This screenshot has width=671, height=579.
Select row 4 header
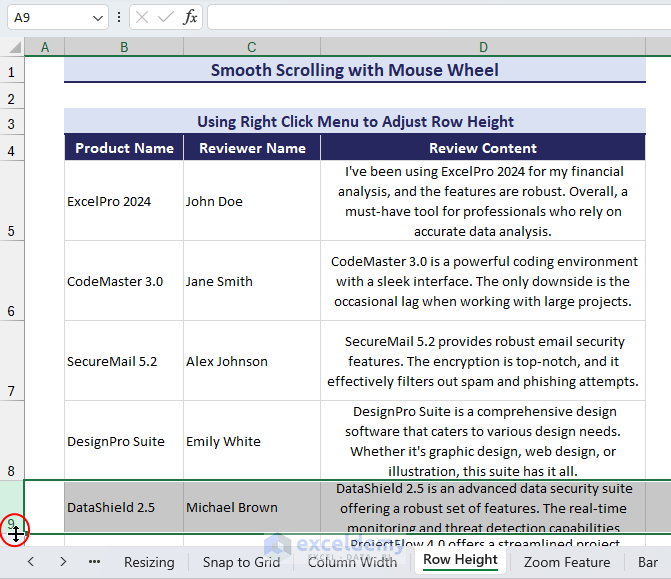point(12,148)
